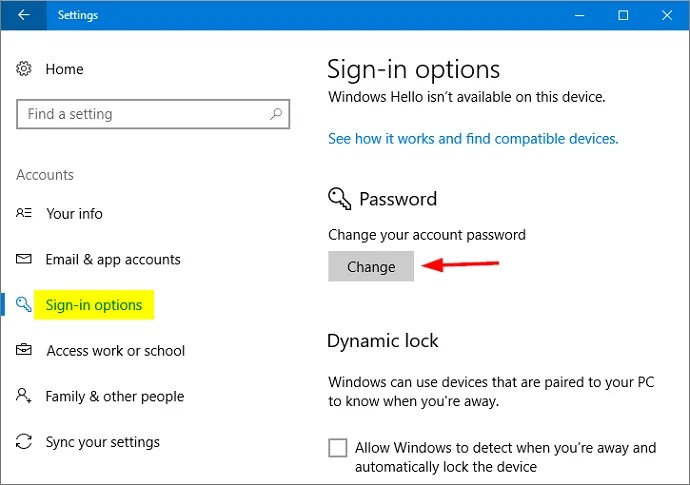The height and width of the screenshot is (485, 690).
Task: Maximize the Settings window
Action: (x=623, y=15)
